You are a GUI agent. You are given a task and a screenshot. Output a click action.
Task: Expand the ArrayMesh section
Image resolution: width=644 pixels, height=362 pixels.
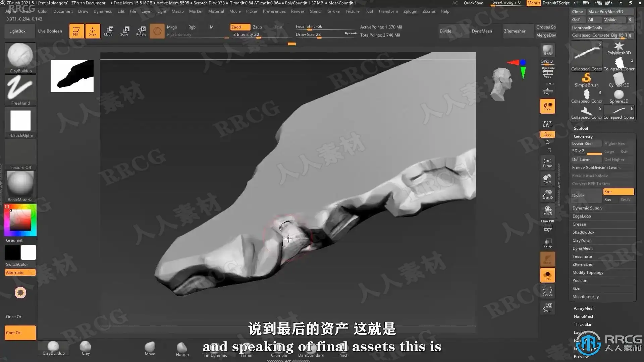(x=584, y=308)
